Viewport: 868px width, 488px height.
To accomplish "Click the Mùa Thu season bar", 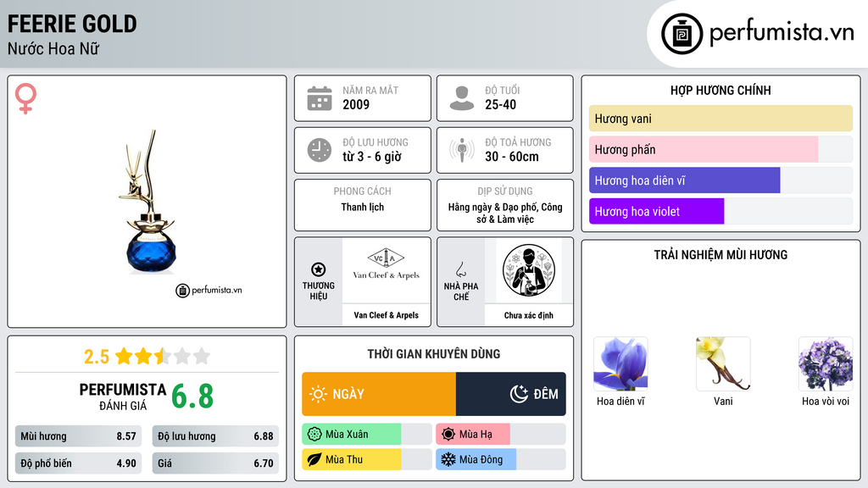I will click(x=366, y=459).
